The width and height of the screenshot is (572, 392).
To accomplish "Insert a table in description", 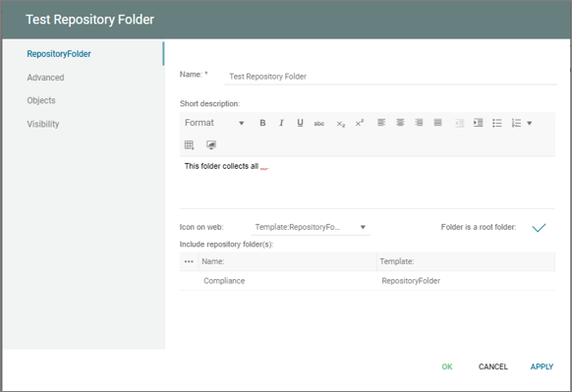I will 190,144.
